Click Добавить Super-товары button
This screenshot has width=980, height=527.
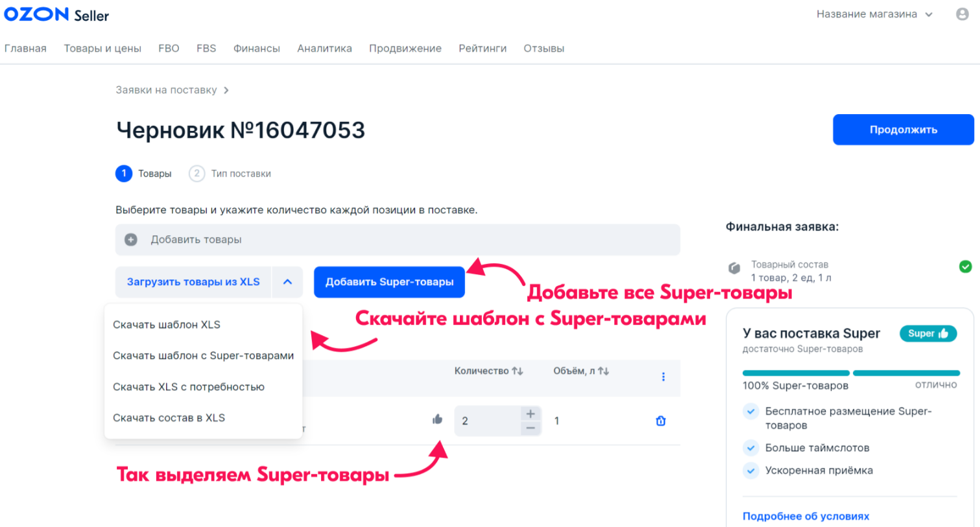point(389,282)
